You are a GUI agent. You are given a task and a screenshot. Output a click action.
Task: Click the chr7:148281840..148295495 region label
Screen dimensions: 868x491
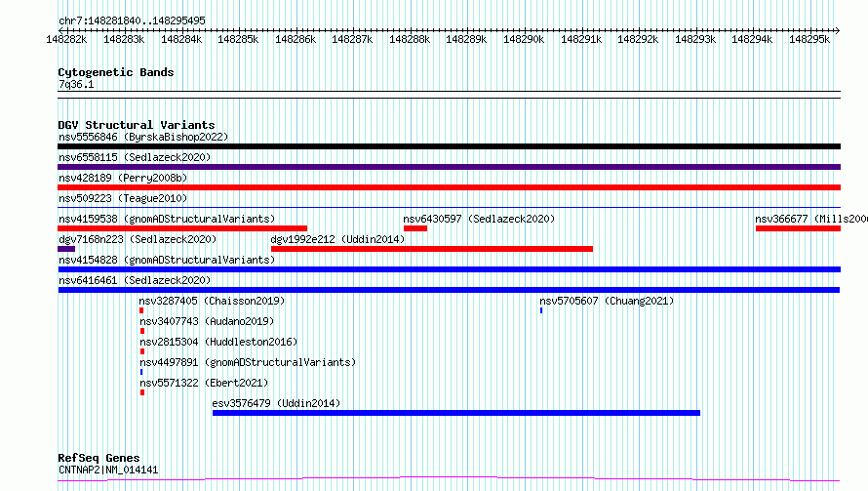(132, 20)
